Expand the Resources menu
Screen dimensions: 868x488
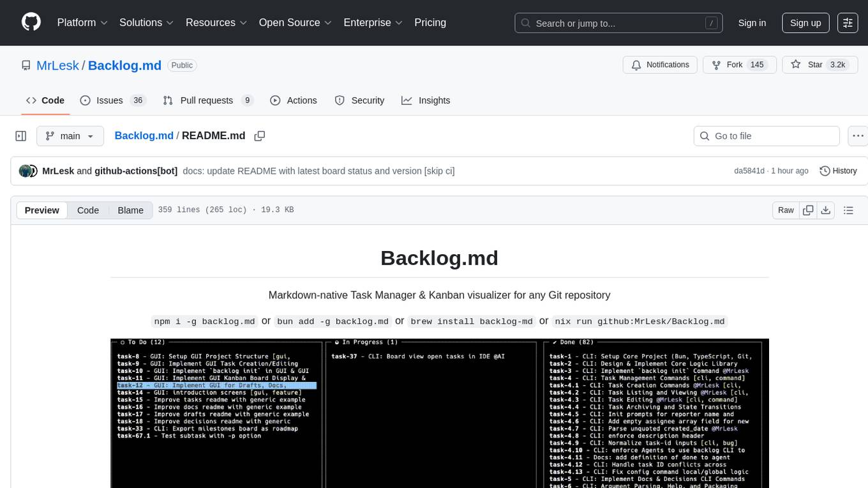[216, 22]
